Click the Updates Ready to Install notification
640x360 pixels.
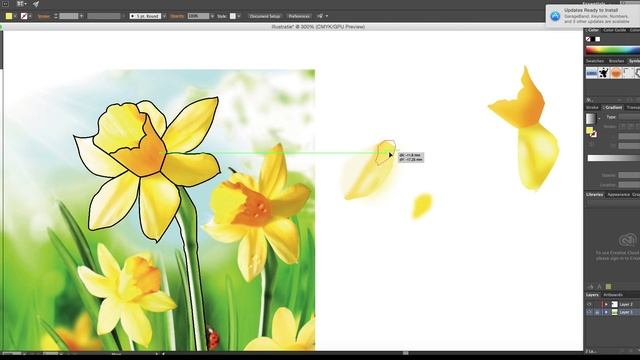pos(593,16)
